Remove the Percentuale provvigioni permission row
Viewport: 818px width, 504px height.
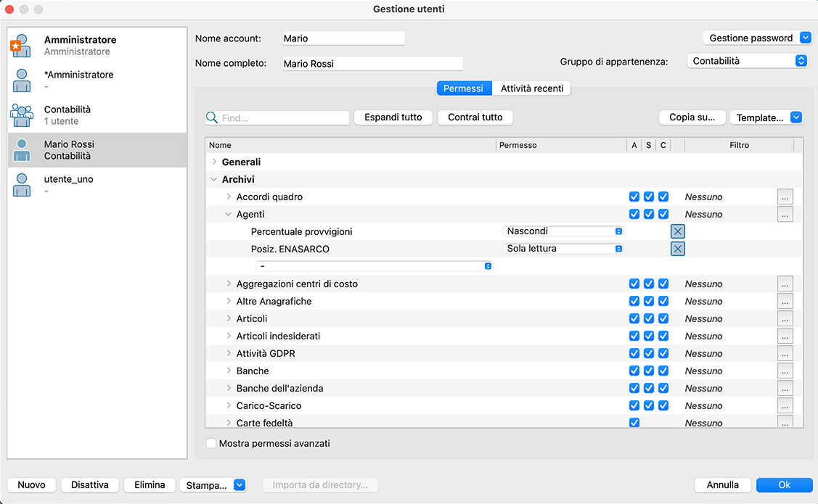tap(677, 231)
